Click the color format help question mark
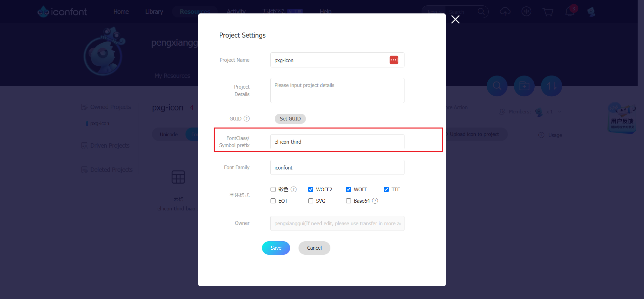644x299 pixels. 293,189
